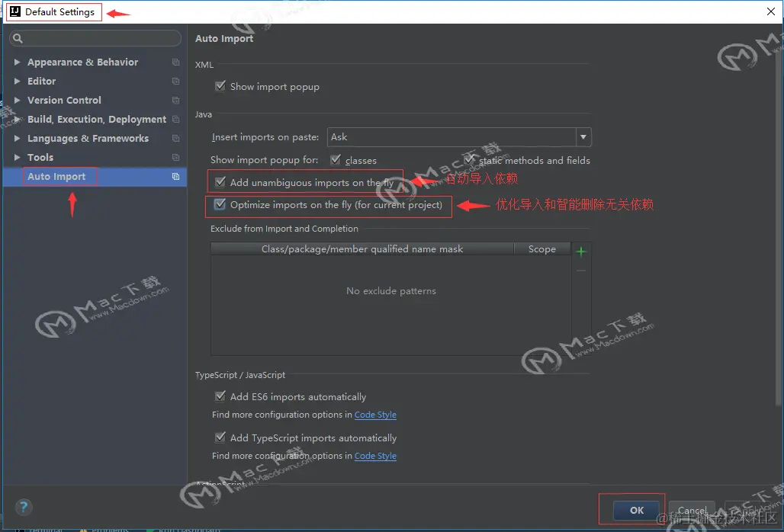Expand Build, Execution, Deployment node
The image size is (784, 532).
tap(17, 119)
